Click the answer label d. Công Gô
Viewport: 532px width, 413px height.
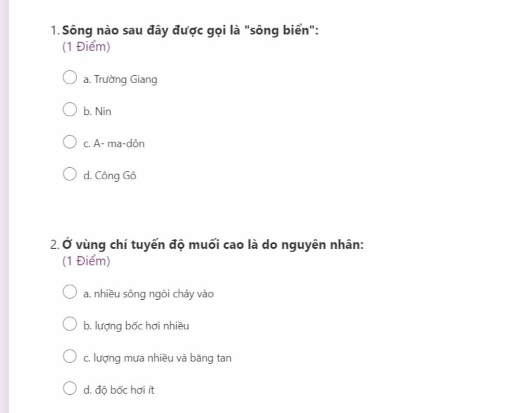pyautogui.click(x=110, y=176)
